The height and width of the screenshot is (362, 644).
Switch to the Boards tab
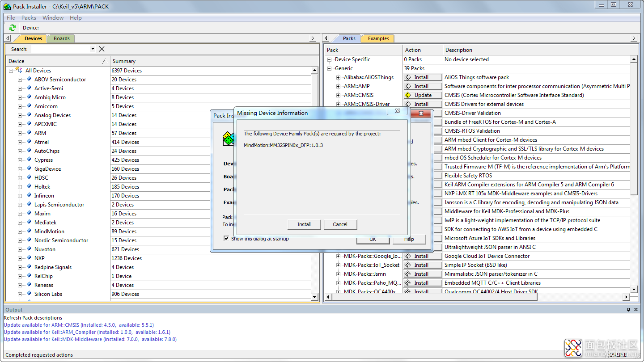click(61, 38)
